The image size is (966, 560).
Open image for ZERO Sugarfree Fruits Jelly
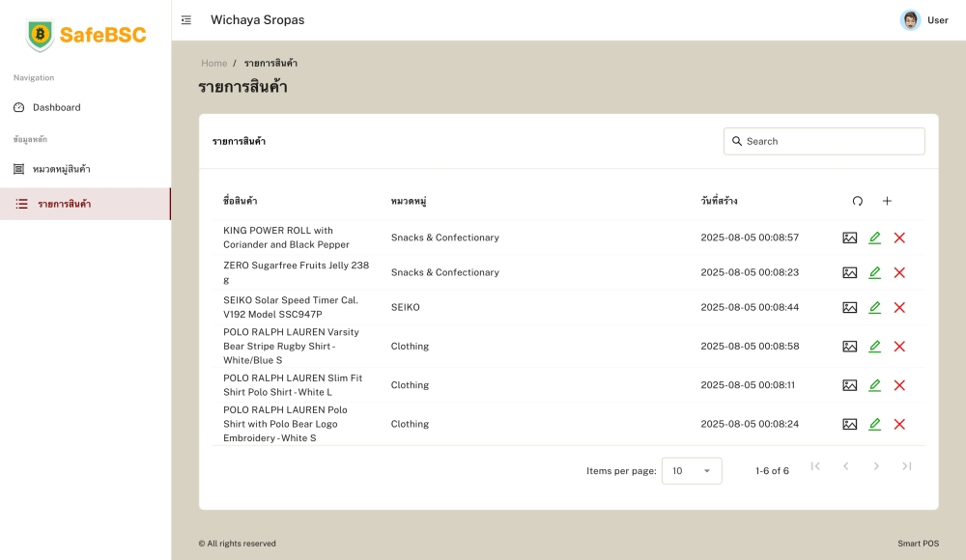[849, 272]
